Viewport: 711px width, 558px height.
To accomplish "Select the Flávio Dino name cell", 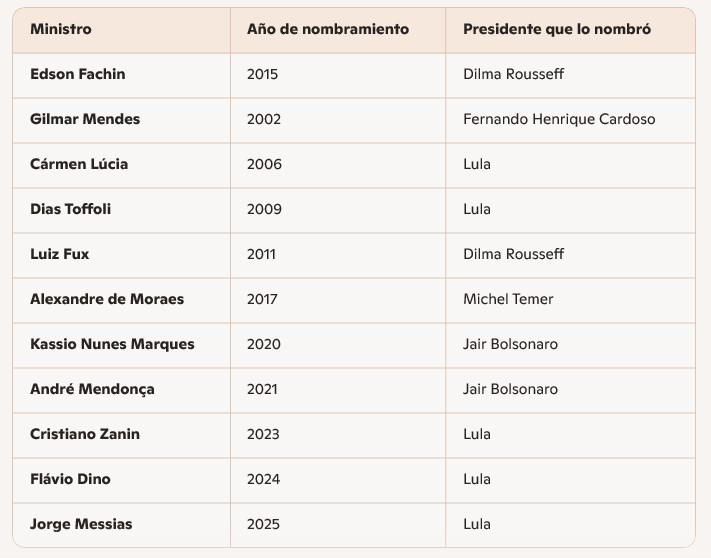I will tap(70, 479).
